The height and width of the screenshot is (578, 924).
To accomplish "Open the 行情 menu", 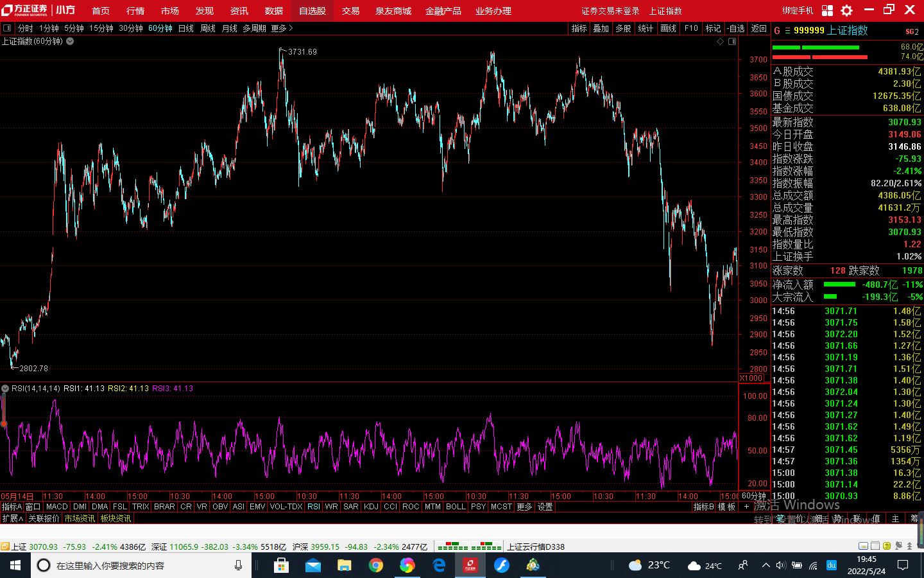I will point(135,11).
